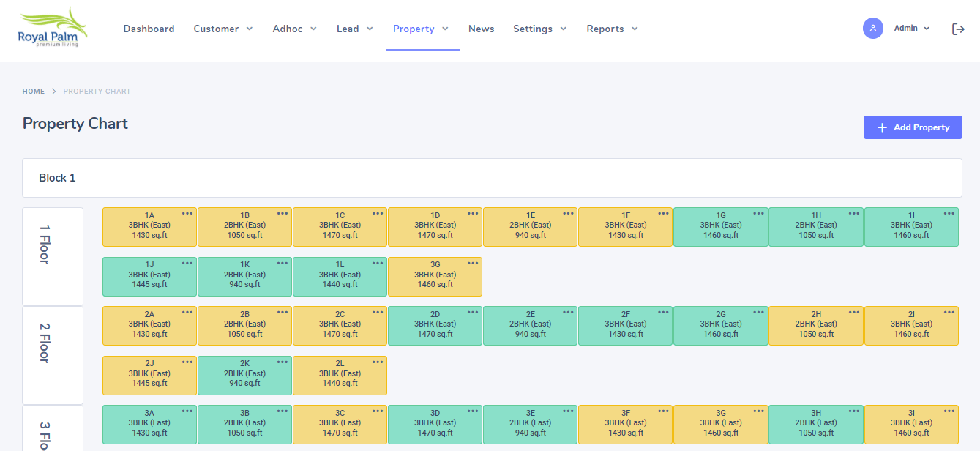Click the three-dot menu for unit 1G
The image size is (980, 451).
tap(758, 214)
